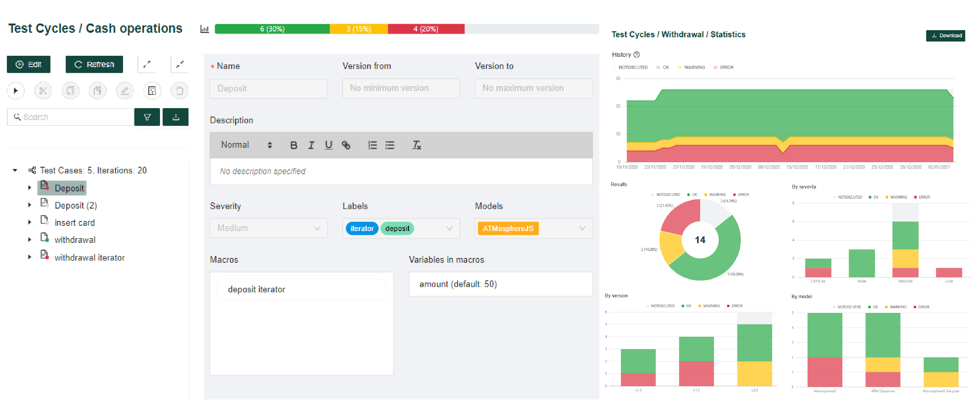Click the cut scissors icon
Viewport: 980px width, 420px height.
pos(43,91)
